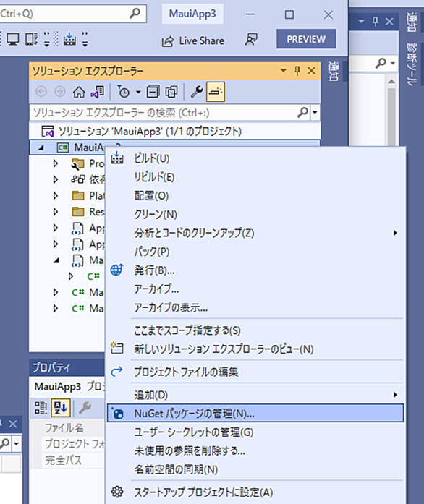Click the MauiApp3 title label
This screenshot has width=424, height=504.
(192, 14)
